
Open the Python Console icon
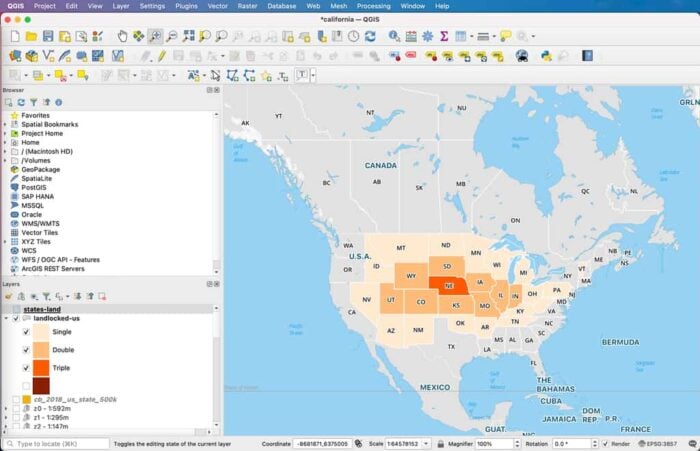pos(546,56)
